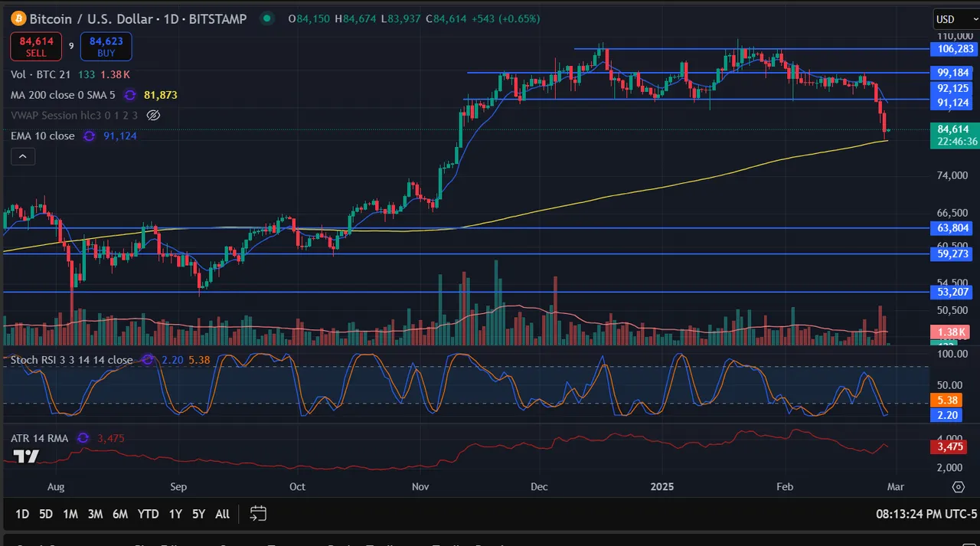Screen dimensions: 980x546
Task: Click the 59,273 price line label
Action: pyautogui.click(x=952, y=253)
